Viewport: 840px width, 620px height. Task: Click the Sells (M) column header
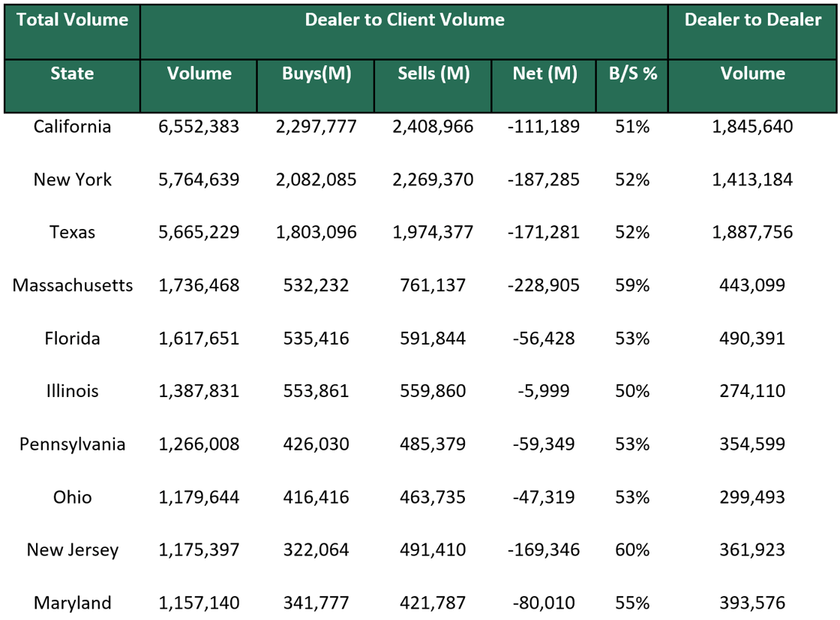[432, 74]
